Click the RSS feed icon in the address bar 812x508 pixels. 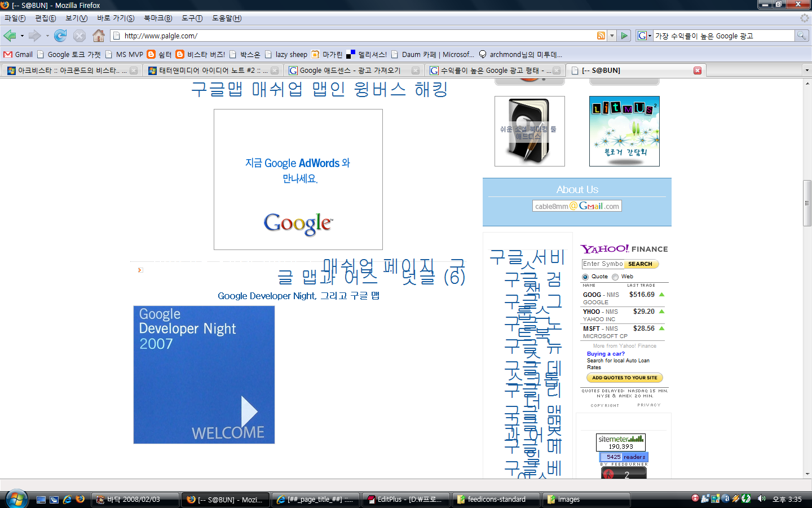[601, 36]
